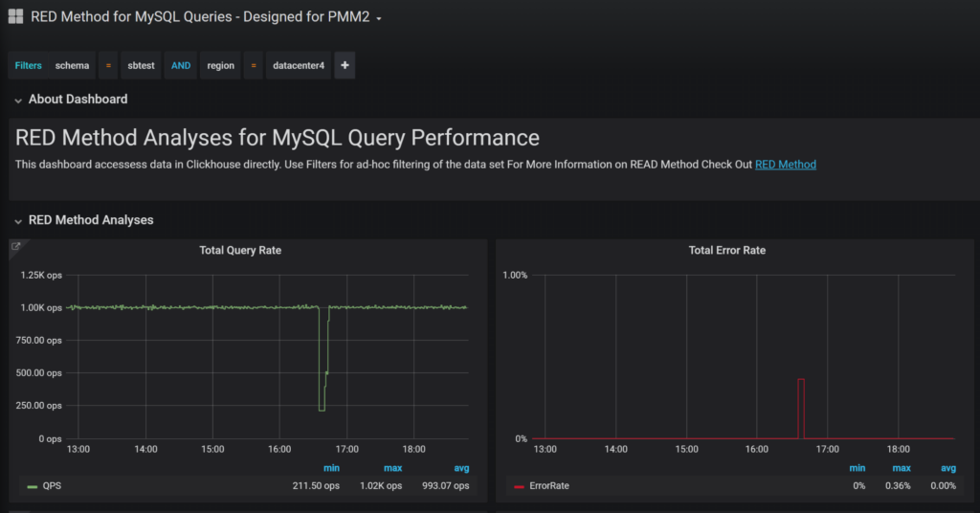Click the 993.07 ops avg value
The height and width of the screenshot is (513, 980).
tap(445, 485)
